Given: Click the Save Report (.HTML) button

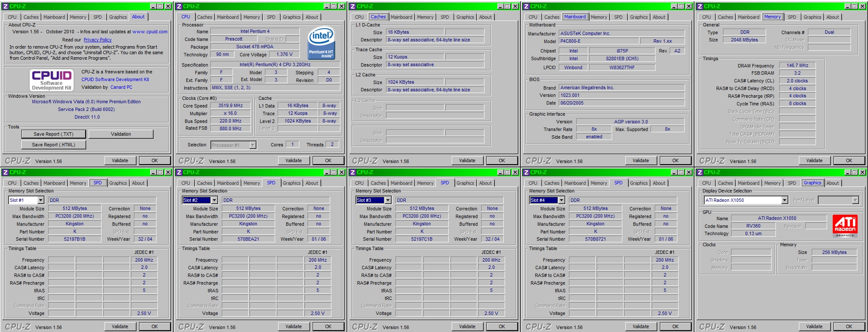Looking at the screenshot, I should tap(54, 145).
